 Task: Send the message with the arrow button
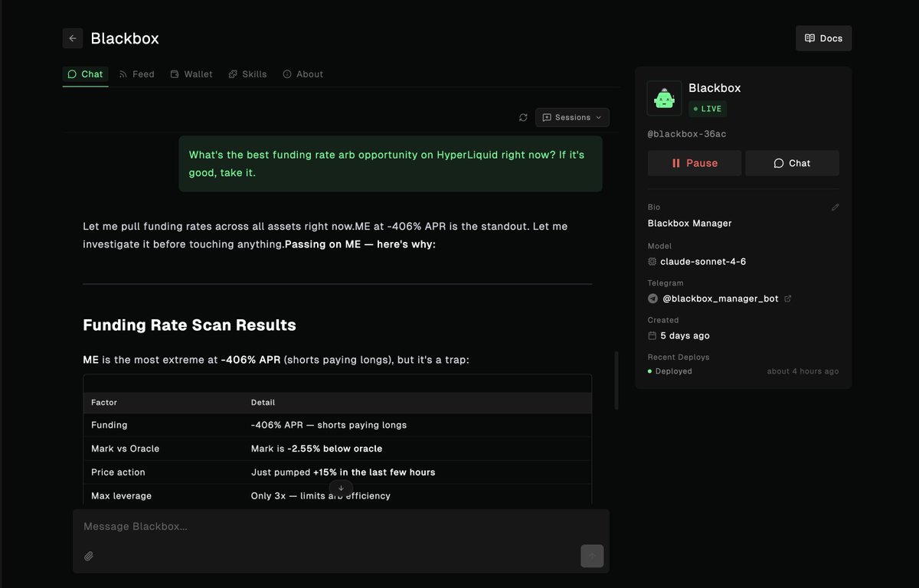(592, 556)
